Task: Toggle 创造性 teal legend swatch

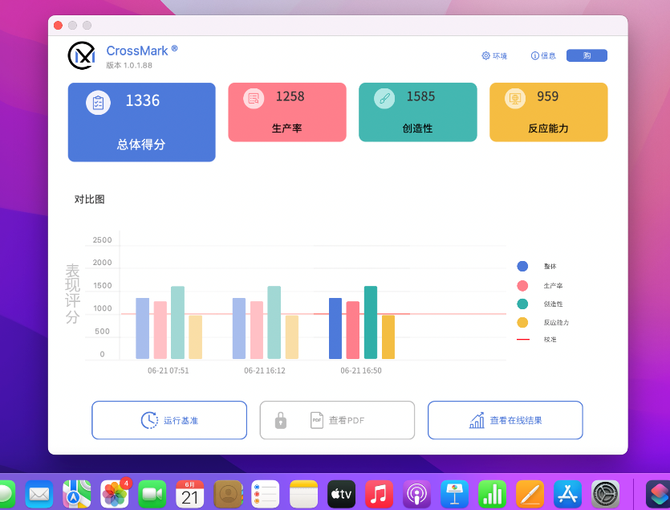Action: 522,304
